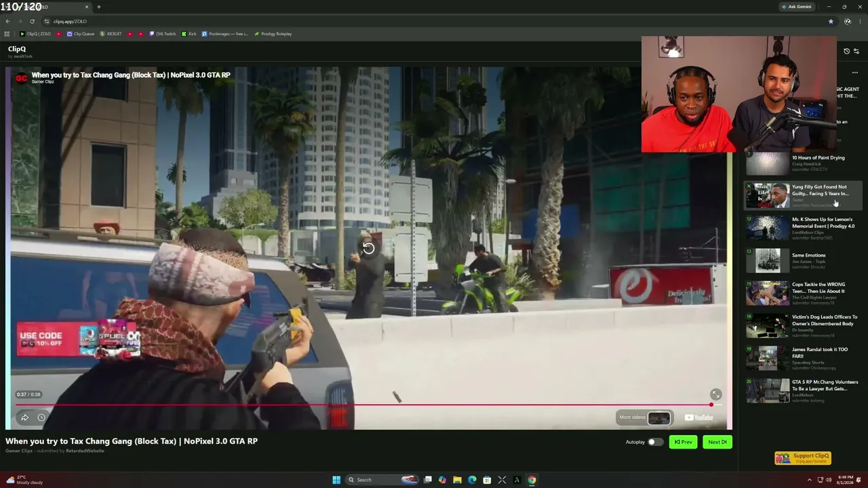Play 'Victim's Dog Leads Officers' clip
The height and width of the screenshot is (488, 868).
point(804,326)
